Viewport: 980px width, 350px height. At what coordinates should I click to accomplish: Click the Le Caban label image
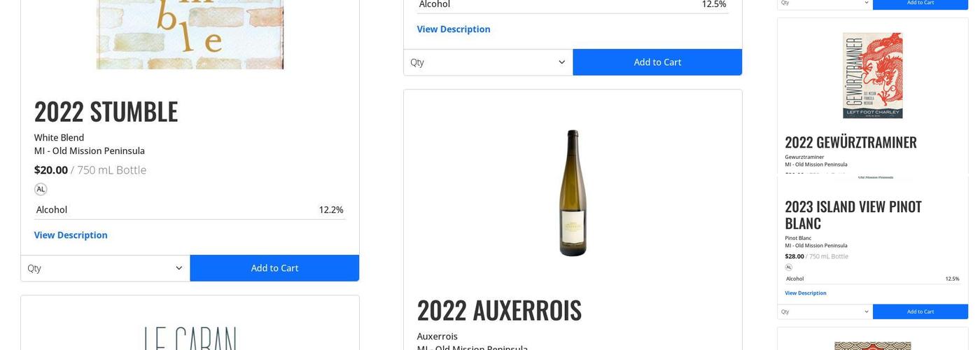(190, 337)
